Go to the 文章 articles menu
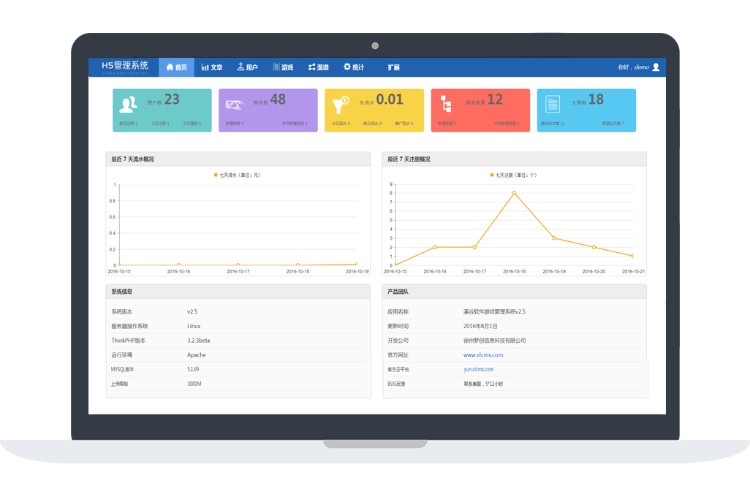 211,67
